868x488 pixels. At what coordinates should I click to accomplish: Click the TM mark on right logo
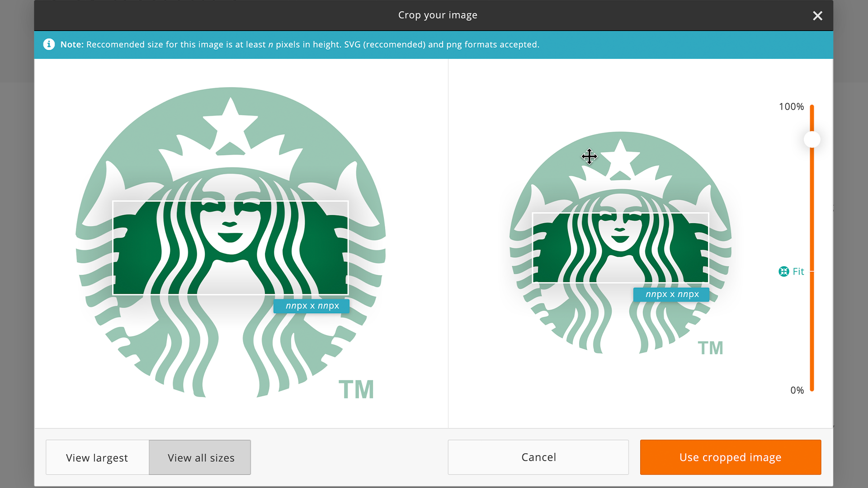point(710,348)
